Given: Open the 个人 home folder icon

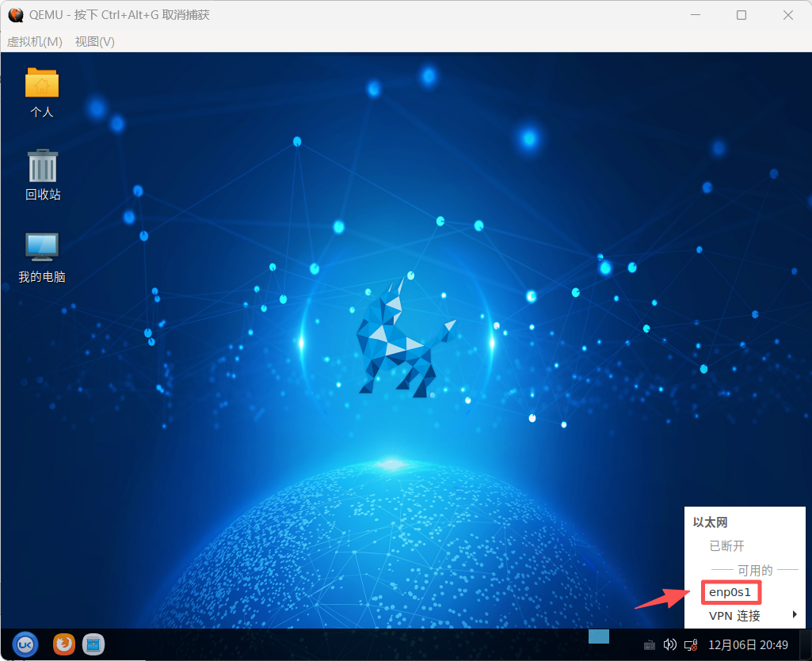Looking at the screenshot, I should (x=42, y=93).
